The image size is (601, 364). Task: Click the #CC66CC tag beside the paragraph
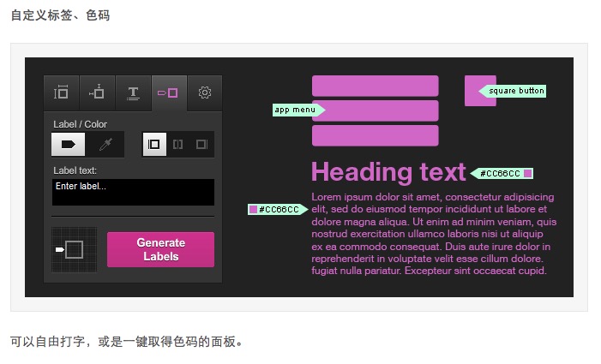pos(278,209)
